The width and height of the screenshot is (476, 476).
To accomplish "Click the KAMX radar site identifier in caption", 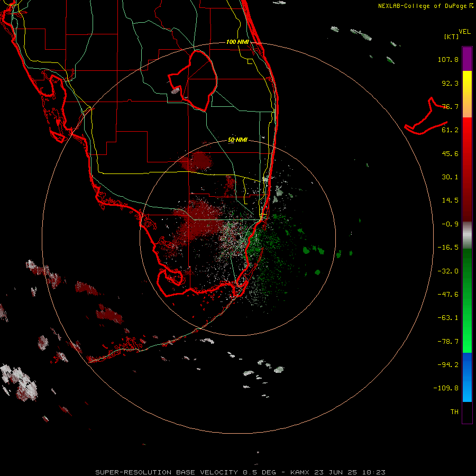I will tap(299, 472).
